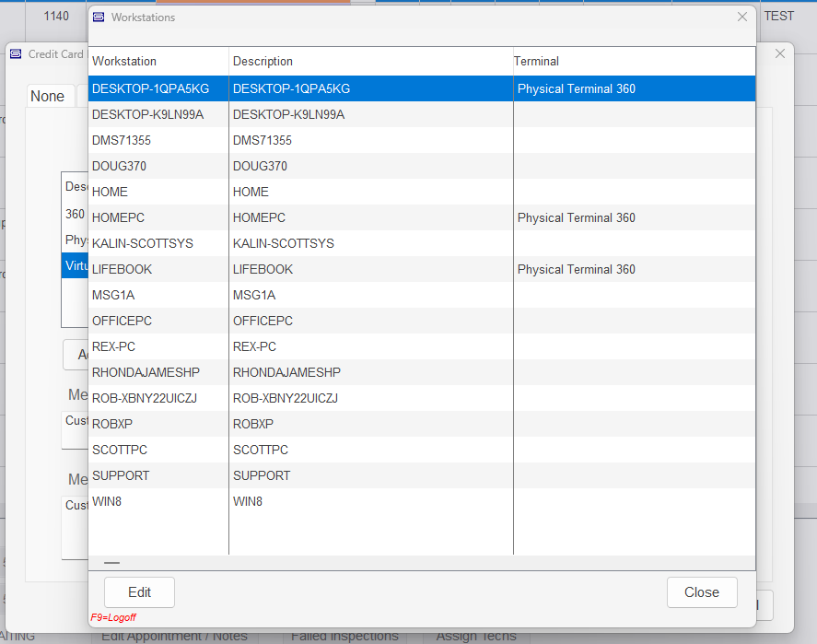817x644 pixels.
Task: Click the Credit Card window icon
Action: click(x=16, y=54)
